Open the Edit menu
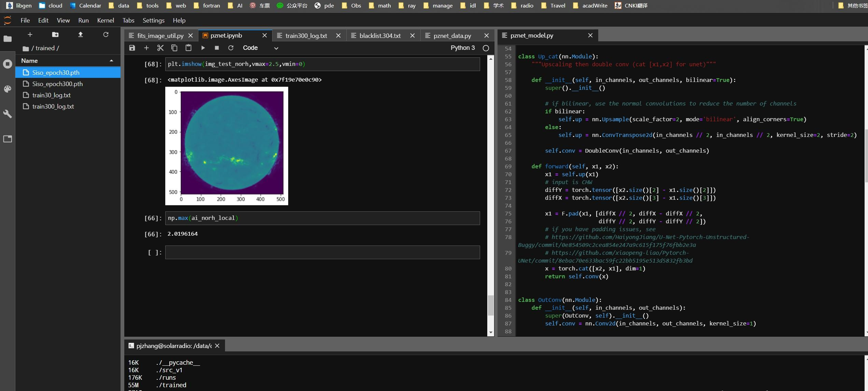This screenshot has width=868, height=391. 43,20
